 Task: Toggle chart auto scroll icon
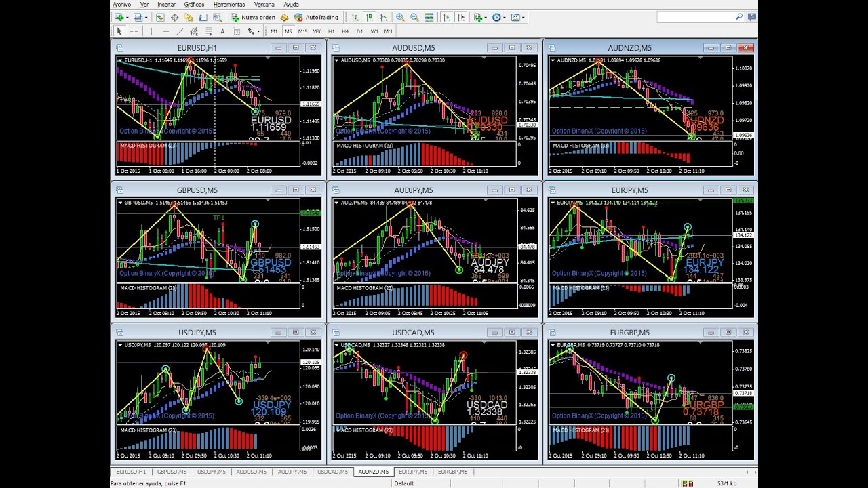pos(446,17)
